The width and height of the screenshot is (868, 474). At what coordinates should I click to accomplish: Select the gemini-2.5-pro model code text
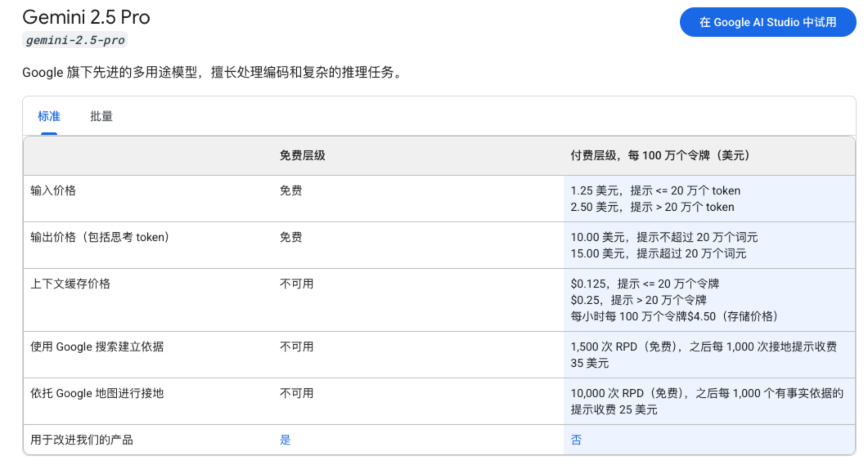point(75,40)
